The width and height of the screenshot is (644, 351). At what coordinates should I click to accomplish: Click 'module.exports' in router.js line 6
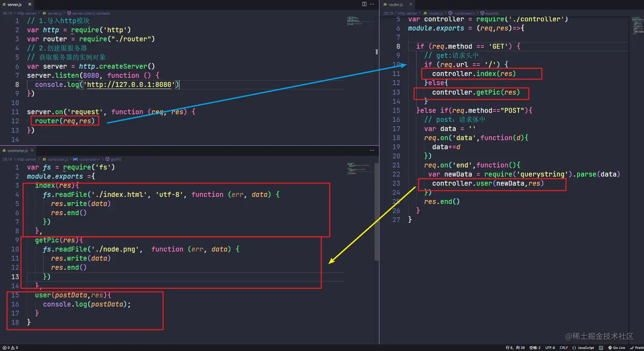click(436, 28)
